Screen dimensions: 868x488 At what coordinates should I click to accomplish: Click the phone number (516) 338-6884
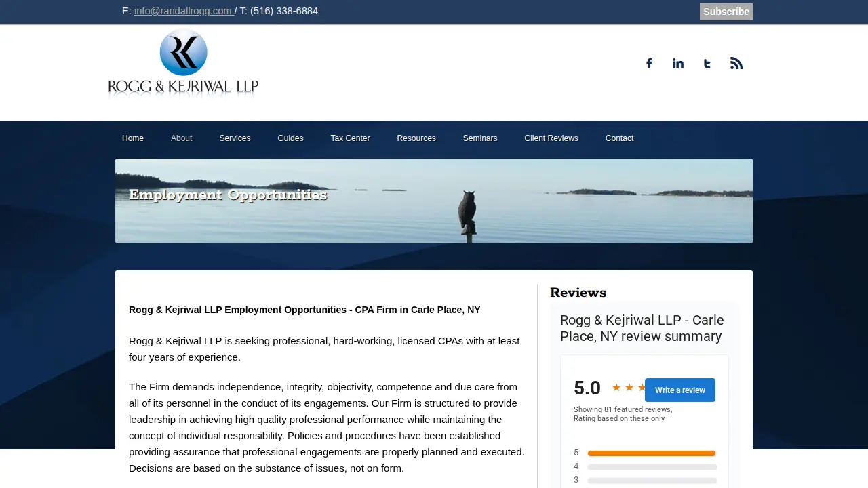coord(284,11)
